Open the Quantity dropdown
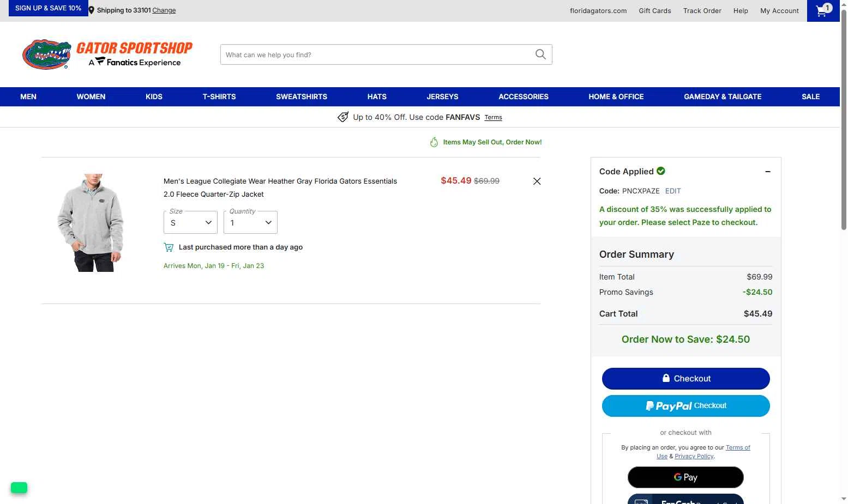This screenshot has height=504, width=848. pyautogui.click(x=250, y=222)
